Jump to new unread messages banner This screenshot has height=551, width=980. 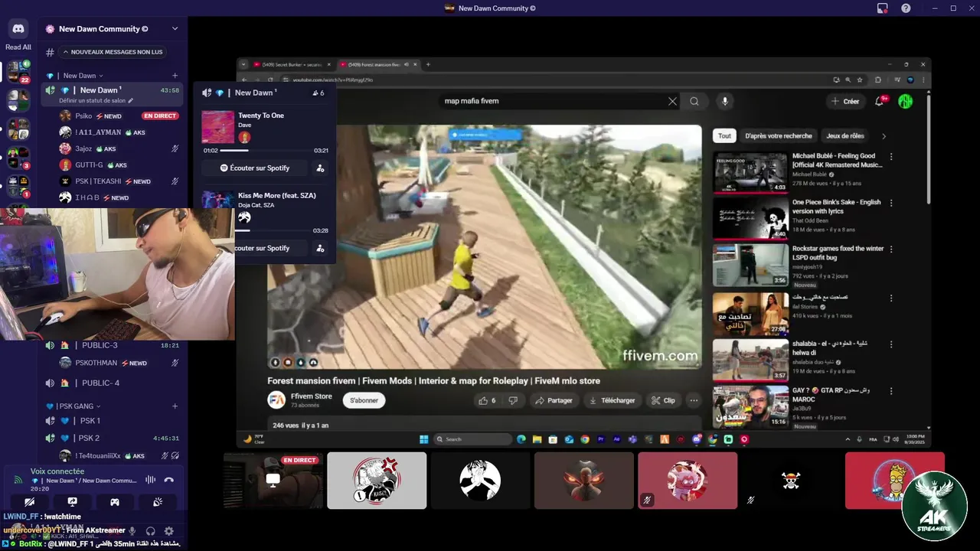(x=112, y=52)
